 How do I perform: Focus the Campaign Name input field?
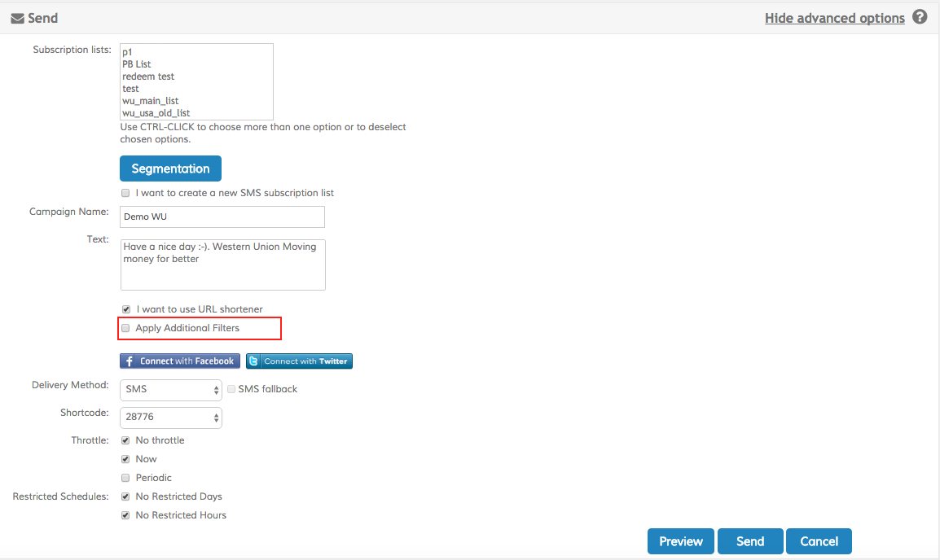tap(222, 217)
